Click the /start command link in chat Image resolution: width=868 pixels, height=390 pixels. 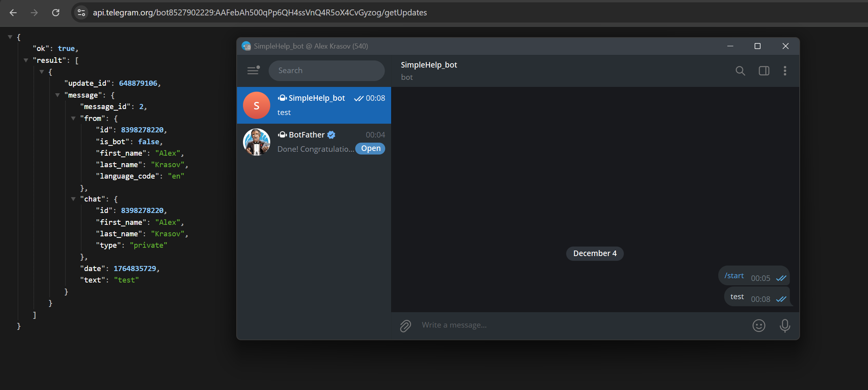tap(734, 276)
